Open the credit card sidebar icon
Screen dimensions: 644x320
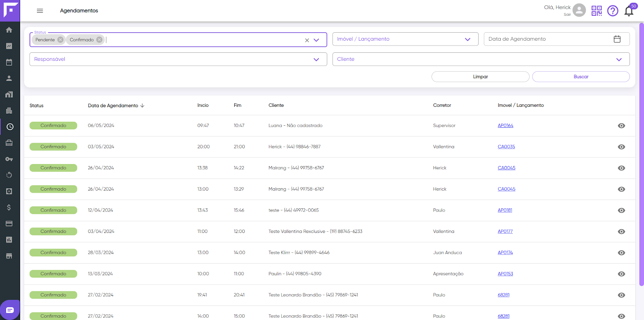9,223
